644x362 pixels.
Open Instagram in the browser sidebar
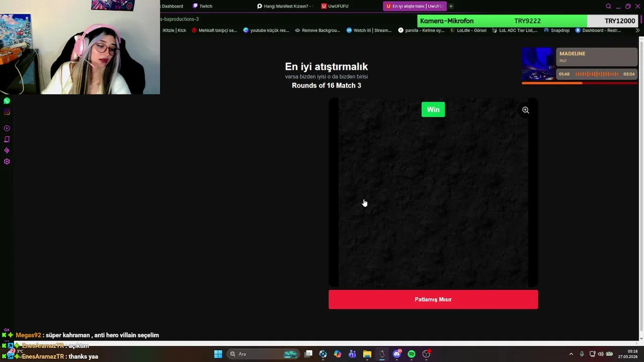pyautogui.click(x=7, y=112)
